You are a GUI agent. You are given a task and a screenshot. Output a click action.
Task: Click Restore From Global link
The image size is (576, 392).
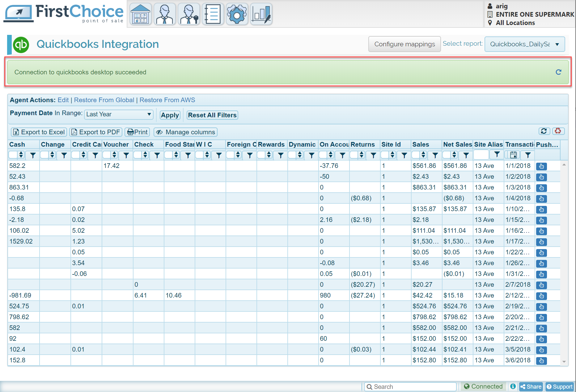[x=104, y=100]
